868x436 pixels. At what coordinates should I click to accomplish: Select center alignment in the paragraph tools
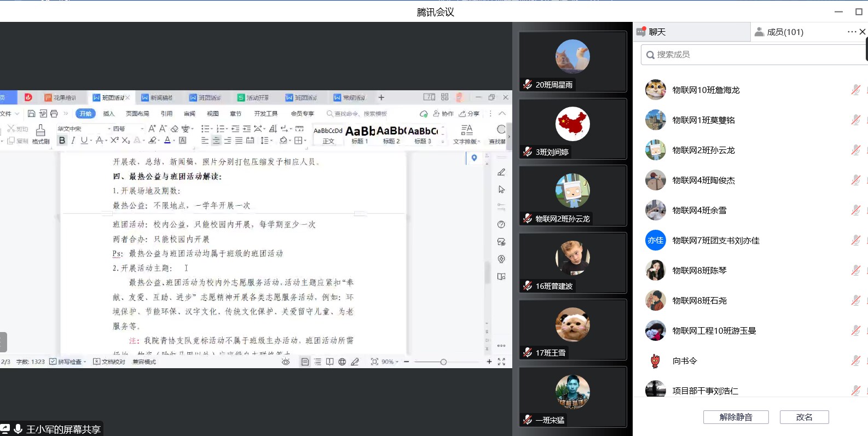click(216, 141)
